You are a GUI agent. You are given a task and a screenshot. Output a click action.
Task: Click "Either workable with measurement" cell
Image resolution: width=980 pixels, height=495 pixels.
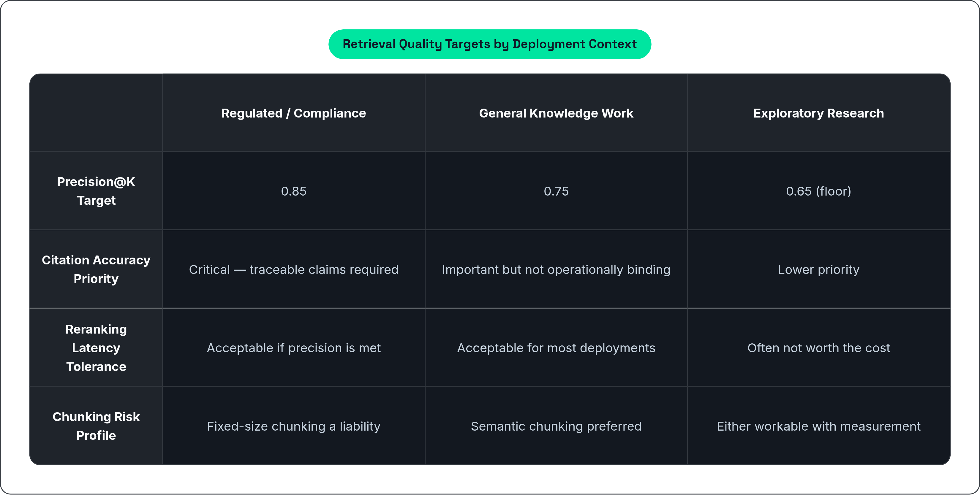tap(818, 426)
